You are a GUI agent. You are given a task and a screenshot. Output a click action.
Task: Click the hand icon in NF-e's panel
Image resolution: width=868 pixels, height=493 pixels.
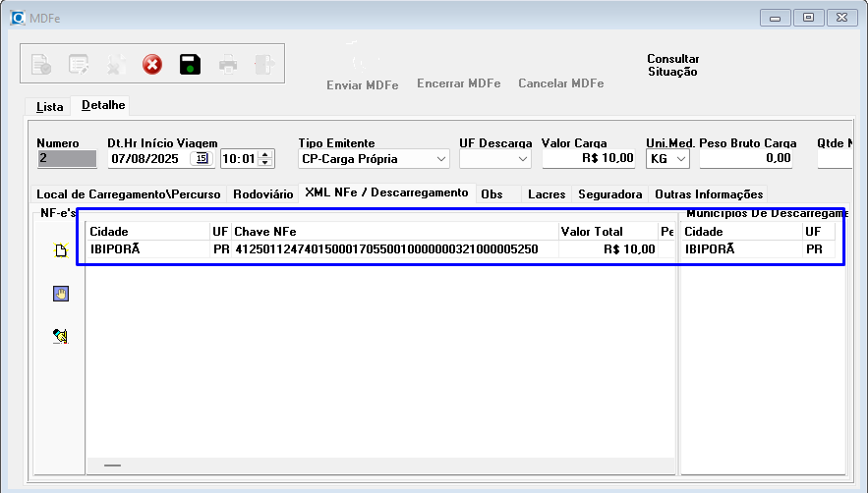(60, 293)
